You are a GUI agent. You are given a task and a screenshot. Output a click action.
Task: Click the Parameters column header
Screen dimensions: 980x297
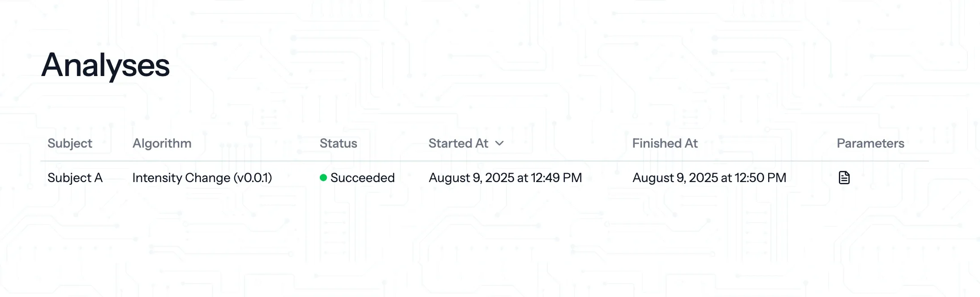point(870,143)
